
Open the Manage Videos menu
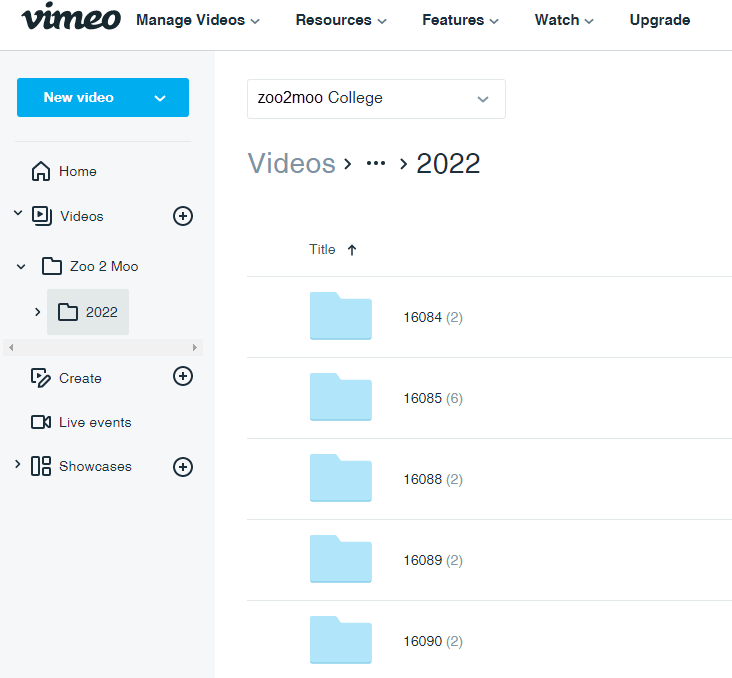coord(198,20)
